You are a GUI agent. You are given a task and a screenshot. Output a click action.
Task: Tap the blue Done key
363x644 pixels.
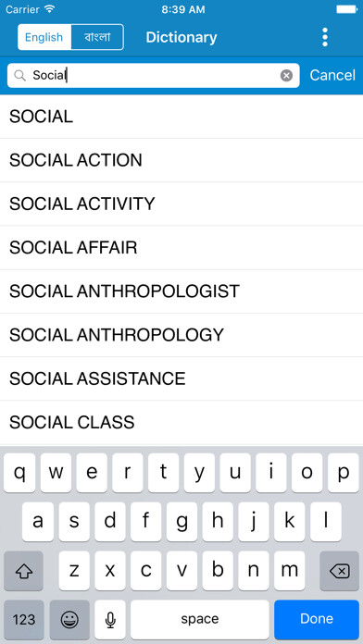(x=317, y=619)
